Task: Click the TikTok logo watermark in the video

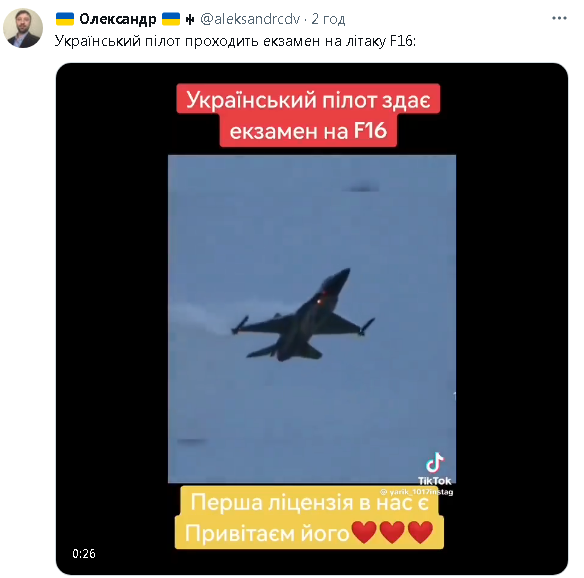Action: click(435, 469)
